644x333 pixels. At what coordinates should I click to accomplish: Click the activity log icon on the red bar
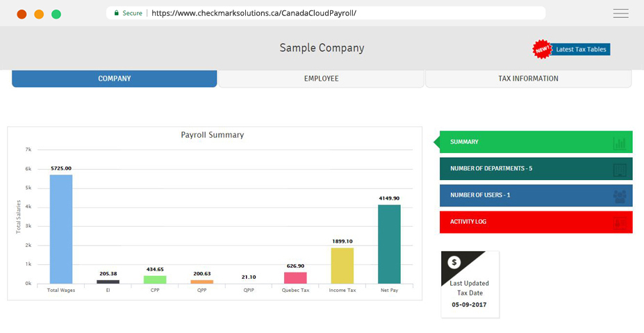pyautogui.click(x=620, y=223)
